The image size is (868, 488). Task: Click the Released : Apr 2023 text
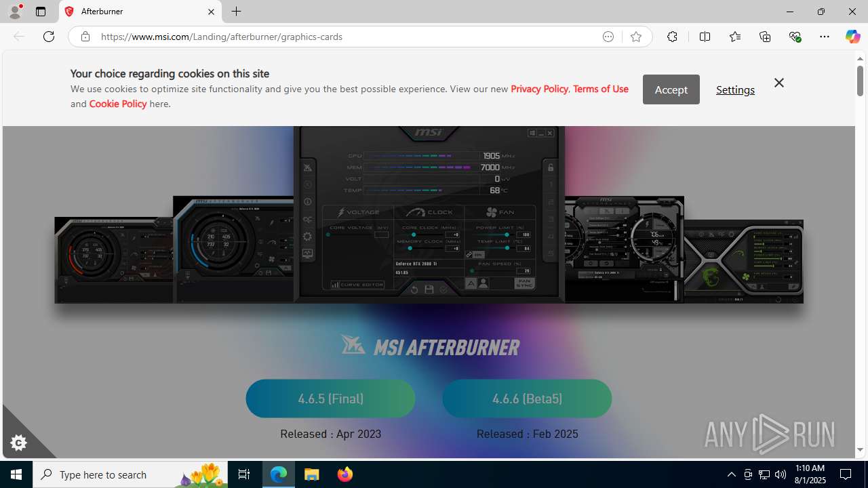330,434
